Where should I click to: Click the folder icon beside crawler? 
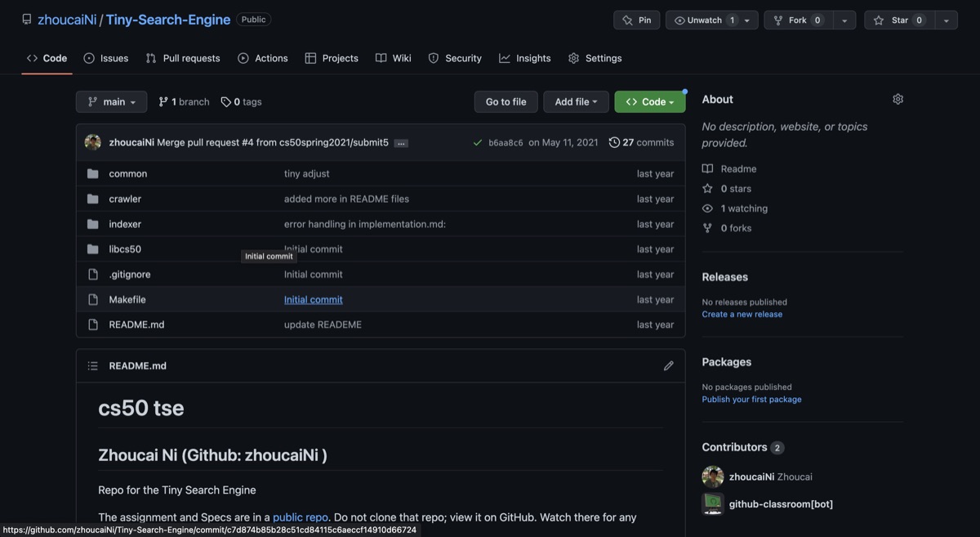93,199
